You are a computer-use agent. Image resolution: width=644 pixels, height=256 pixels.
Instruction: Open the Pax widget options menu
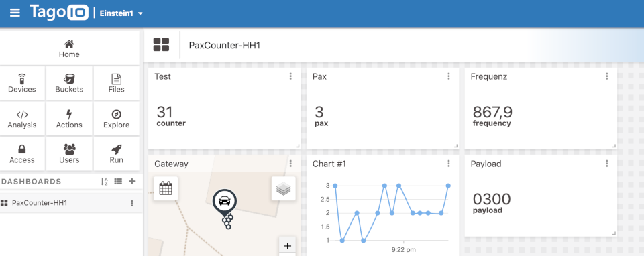[x=449, y=76]
